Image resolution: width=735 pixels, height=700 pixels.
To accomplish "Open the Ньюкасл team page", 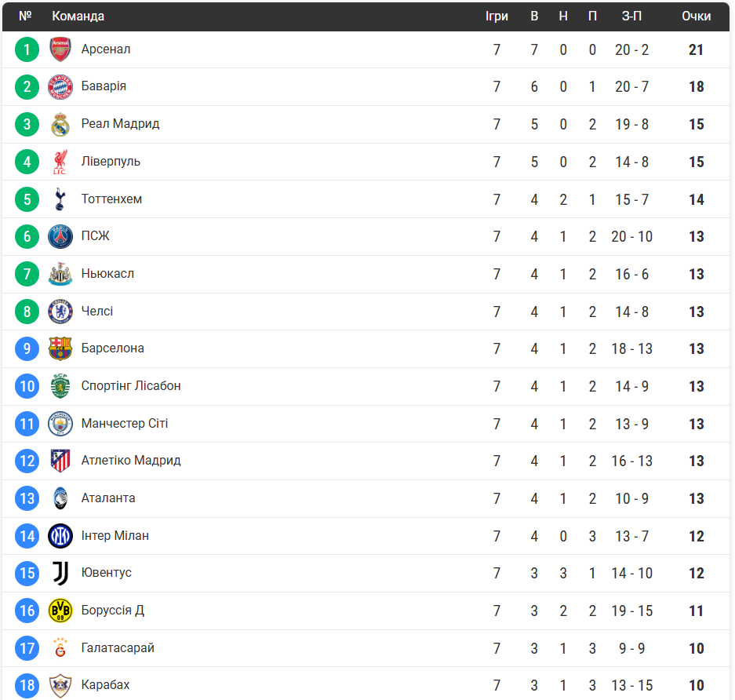I will click(107, 274).
